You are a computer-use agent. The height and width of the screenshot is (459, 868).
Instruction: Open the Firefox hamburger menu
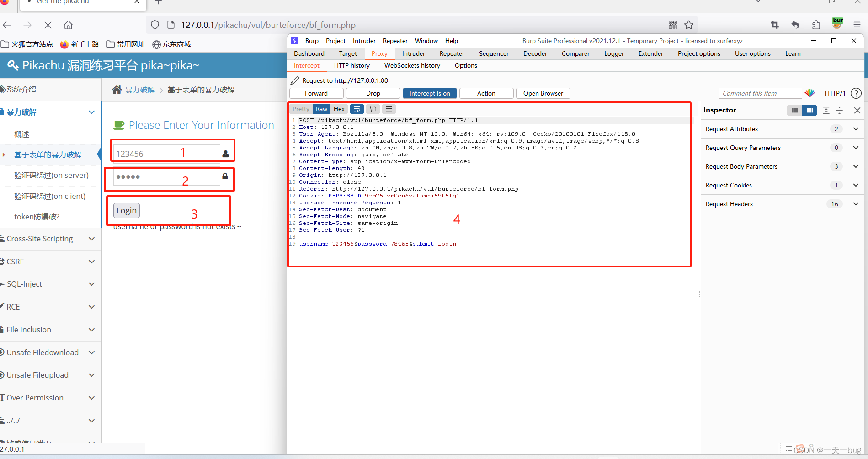pos(857,25)
